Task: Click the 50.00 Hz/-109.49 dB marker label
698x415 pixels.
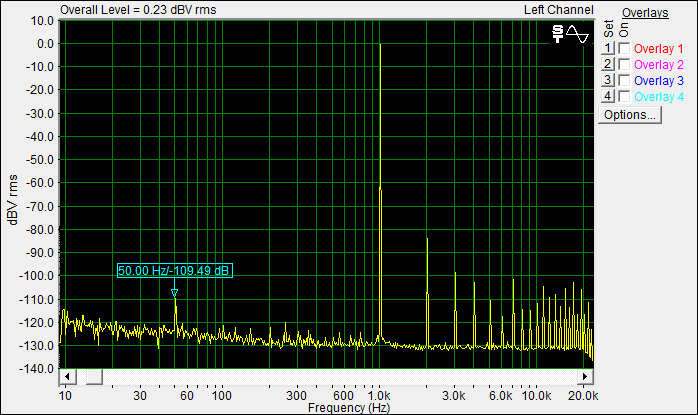Action: tap(174, 271)
